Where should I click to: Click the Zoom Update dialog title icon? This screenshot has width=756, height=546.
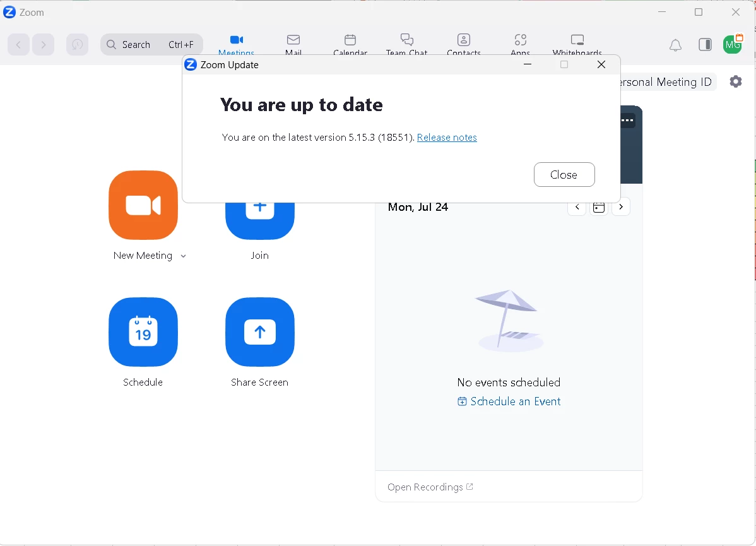point(191,64)
